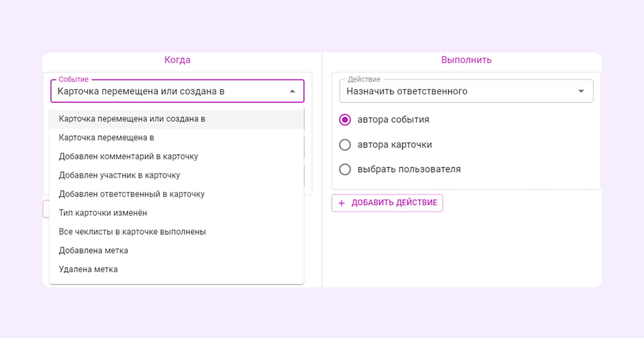Click the Когда section header

coord(178,60)
